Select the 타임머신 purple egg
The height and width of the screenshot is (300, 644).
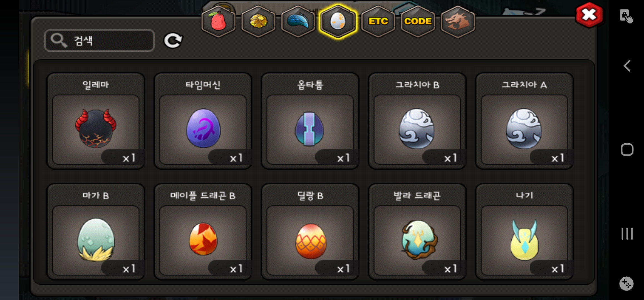pyautogui.click(x=203, y=121)
